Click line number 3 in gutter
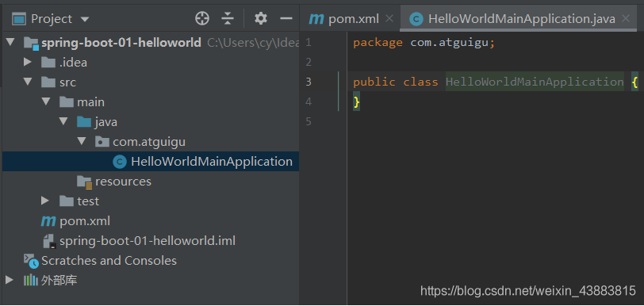The width and height of the screenshot is (644, 306). 309,82
